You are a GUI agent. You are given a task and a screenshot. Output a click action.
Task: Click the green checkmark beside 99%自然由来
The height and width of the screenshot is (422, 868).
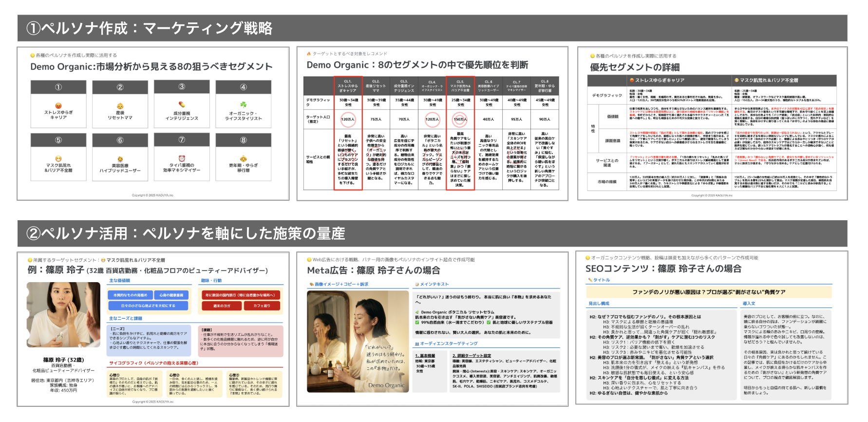[417, 323]
